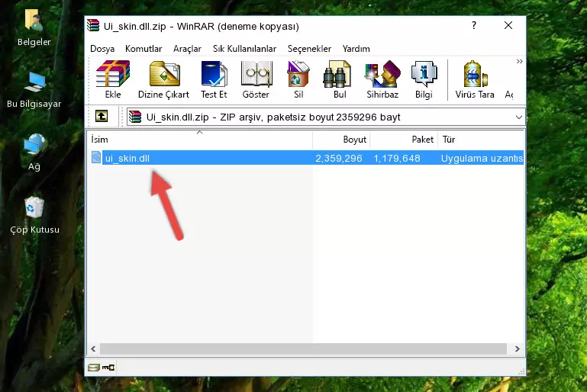This screenshot has width=587, height=392.
Task: Open Ağ network desktop icon
Action: [34, 144]
